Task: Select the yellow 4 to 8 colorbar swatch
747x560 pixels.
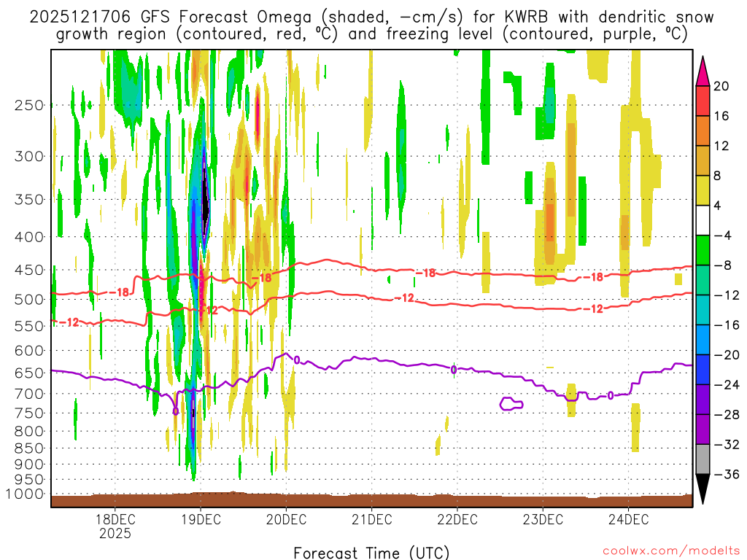Action: tap(703, 190)
